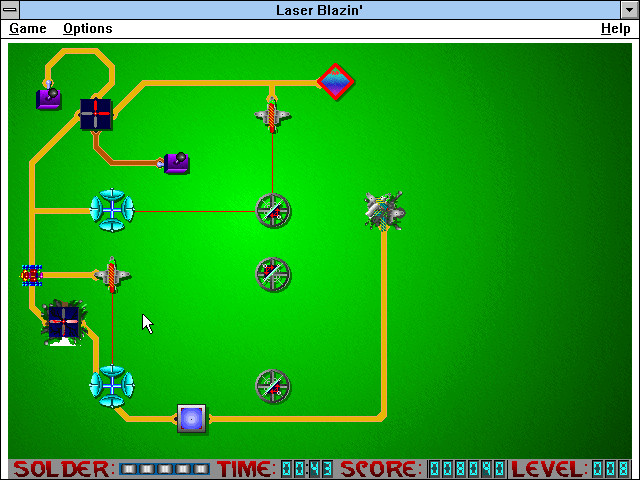
Task: Click the blue square button on the bottom wire
Action: pos(191,418)
